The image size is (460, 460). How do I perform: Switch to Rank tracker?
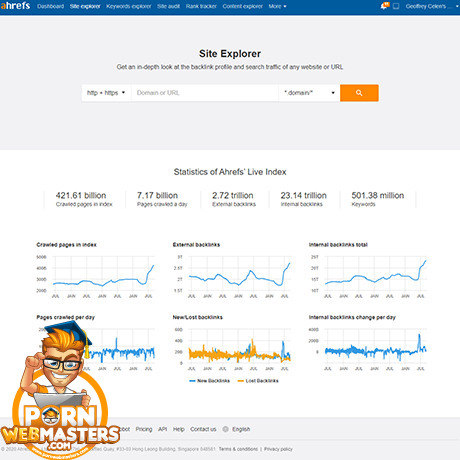click(201, 6)
